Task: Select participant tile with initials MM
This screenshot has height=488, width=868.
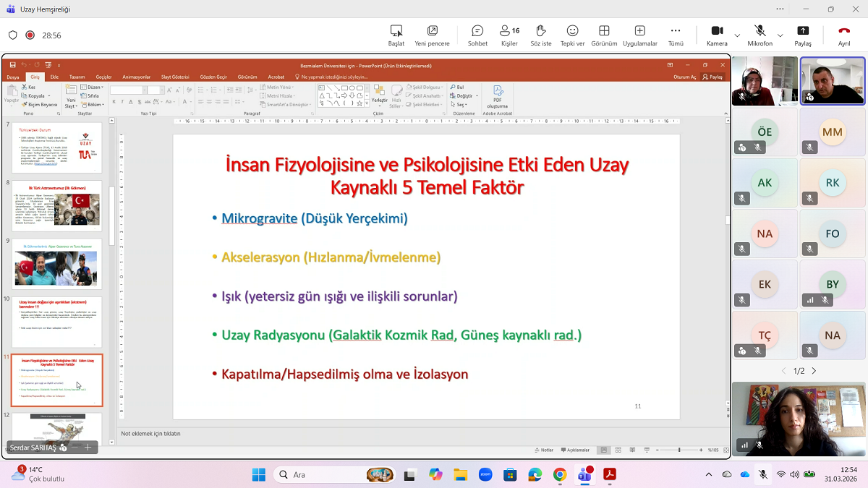Action: [x=833, y=132]
